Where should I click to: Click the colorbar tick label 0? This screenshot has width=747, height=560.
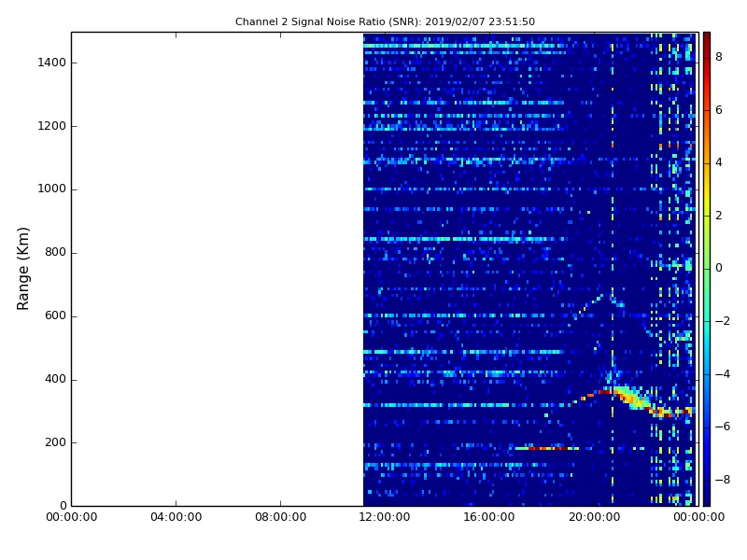coord(719,268)
